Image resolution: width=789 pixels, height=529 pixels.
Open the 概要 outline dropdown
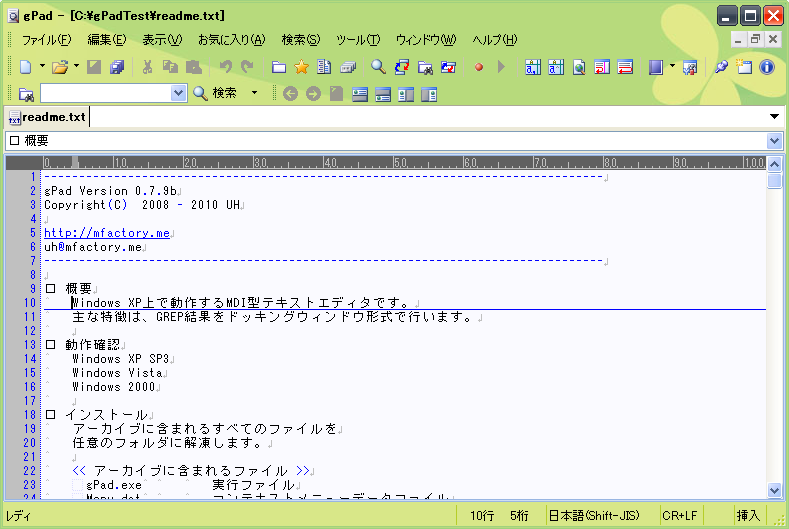click(774, 141)
